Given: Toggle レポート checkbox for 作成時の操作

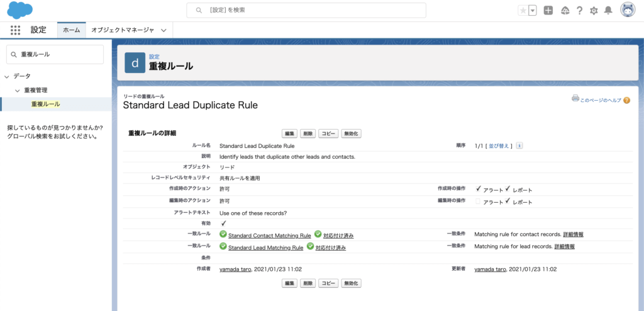Looking at the screenshot, I should [x=507, y=189].
